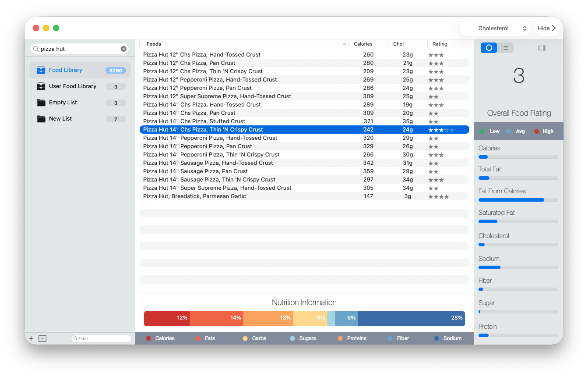The image size is (588, 377).
Task: Add a new list with the plus button
Action: [x=31, y=338]
